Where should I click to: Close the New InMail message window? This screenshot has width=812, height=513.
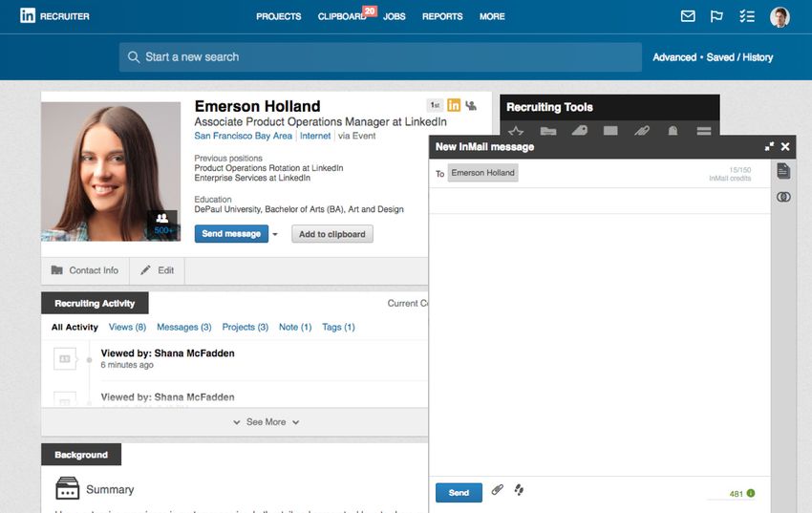pos(785,146)
